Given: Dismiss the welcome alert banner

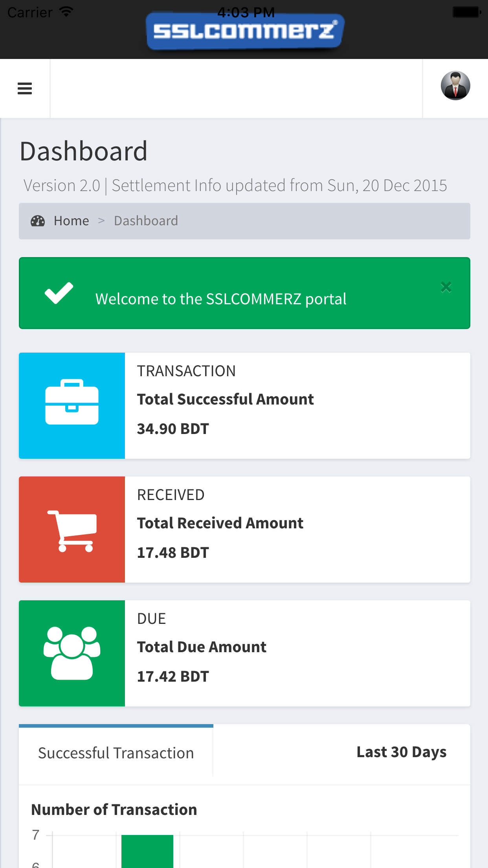Looking at the screenshot, I should click(446, 287).
